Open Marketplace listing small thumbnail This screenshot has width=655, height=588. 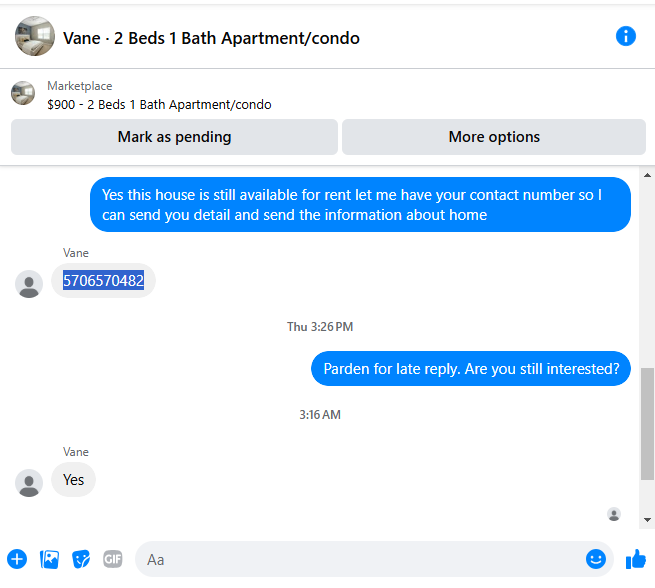click(x=23, y=93)
